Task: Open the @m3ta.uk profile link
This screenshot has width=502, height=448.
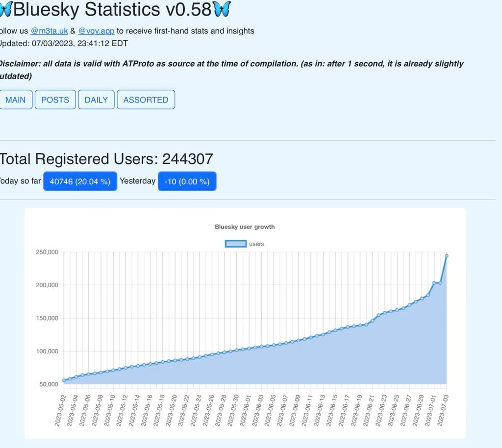Action: pyautogui.click(x=50, y=31)
